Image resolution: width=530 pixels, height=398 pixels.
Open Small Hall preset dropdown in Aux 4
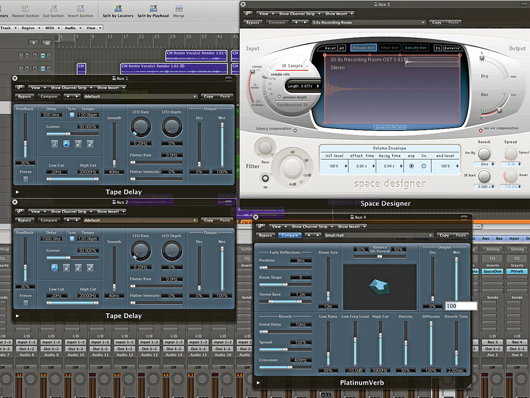(x=379, y=235)
